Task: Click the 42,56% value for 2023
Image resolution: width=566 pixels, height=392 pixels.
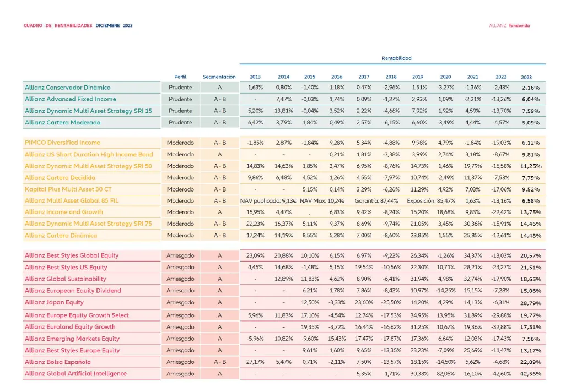Action: point(530,374)
